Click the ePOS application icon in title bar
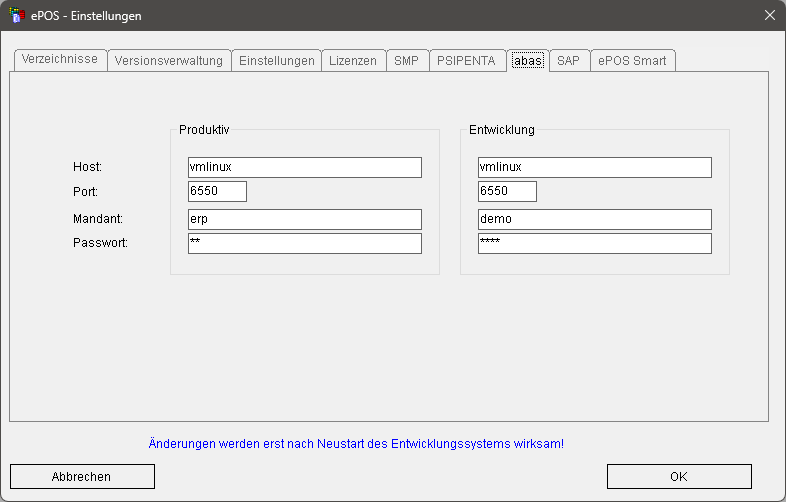 [17, 15]
